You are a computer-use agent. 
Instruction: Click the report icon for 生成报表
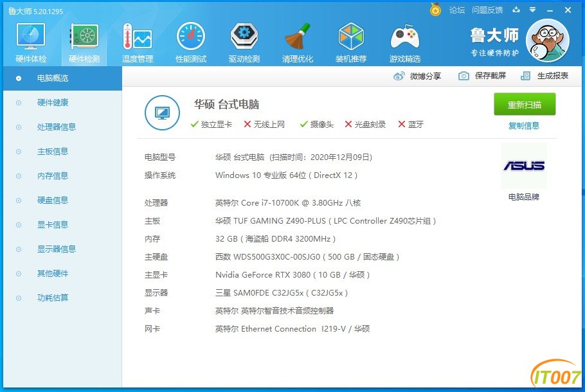pyautogui.click(x=525, y=76)
